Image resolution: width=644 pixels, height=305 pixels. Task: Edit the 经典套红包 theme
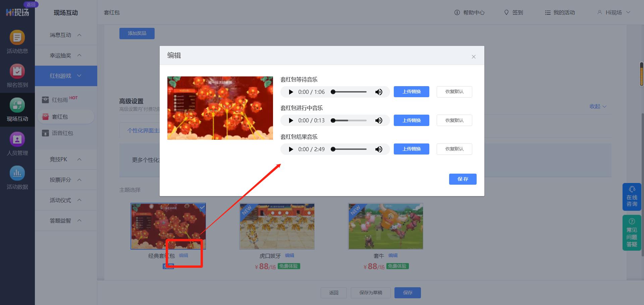(x=183, y=255)
